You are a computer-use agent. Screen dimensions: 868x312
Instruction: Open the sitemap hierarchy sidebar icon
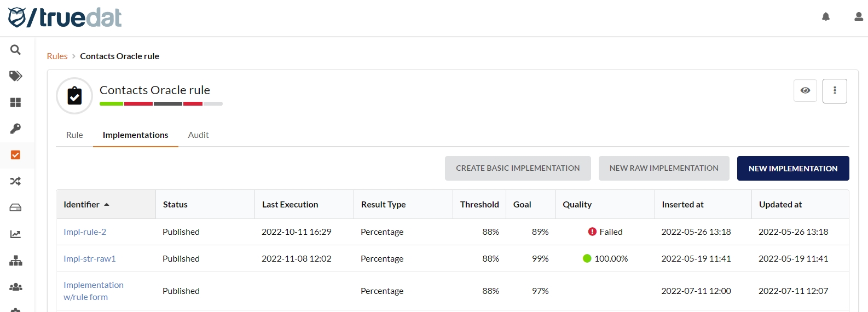(15, 261)
